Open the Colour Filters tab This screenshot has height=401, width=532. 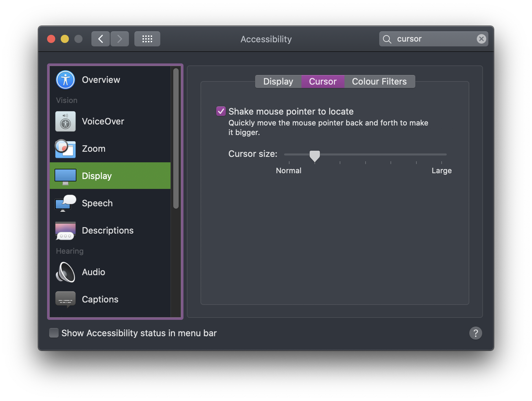(379, 81)
